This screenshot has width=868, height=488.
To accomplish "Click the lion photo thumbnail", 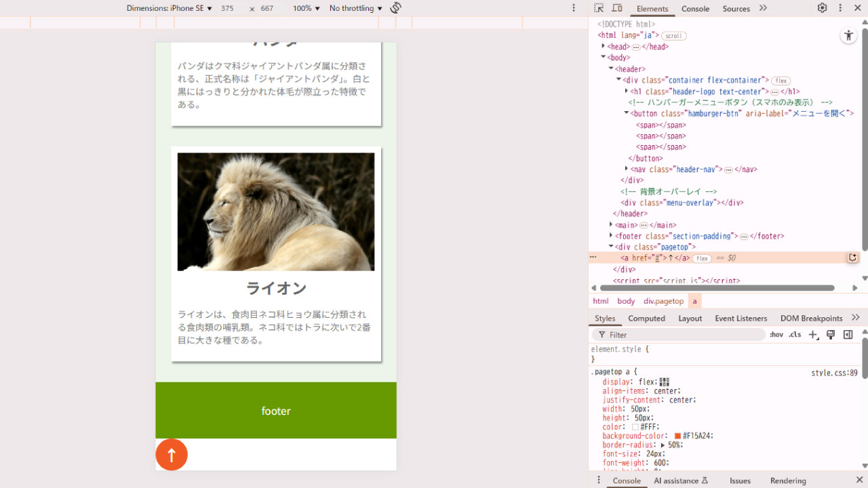I will [276, 211].
